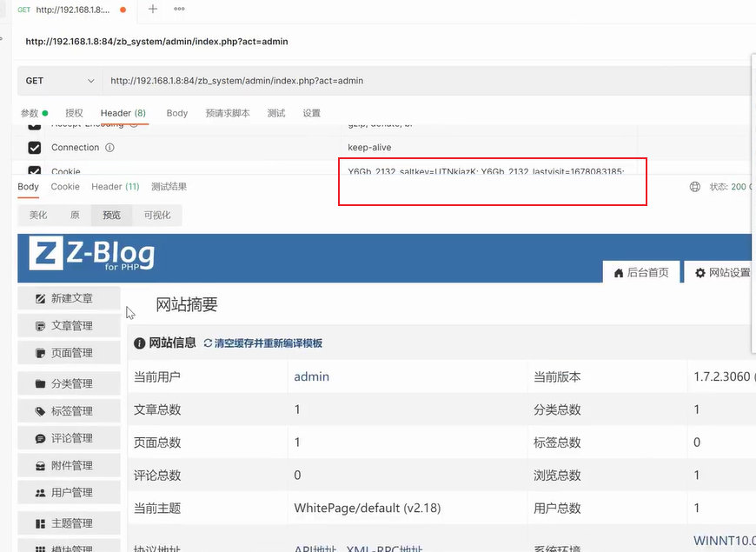
Task: Open the 设置 request tab
Action: tap(311, 113)
